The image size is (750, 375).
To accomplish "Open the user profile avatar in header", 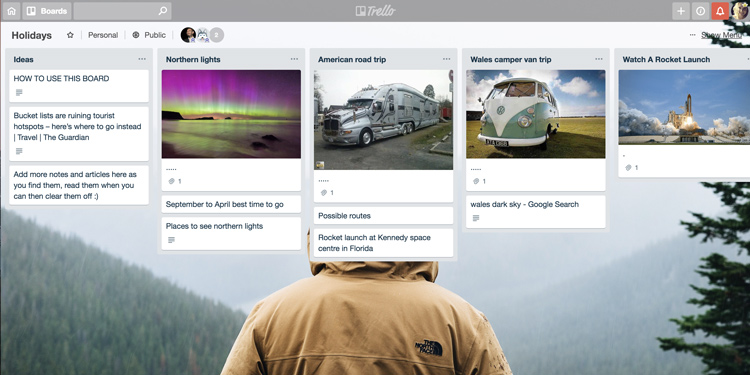I will 740,11.
